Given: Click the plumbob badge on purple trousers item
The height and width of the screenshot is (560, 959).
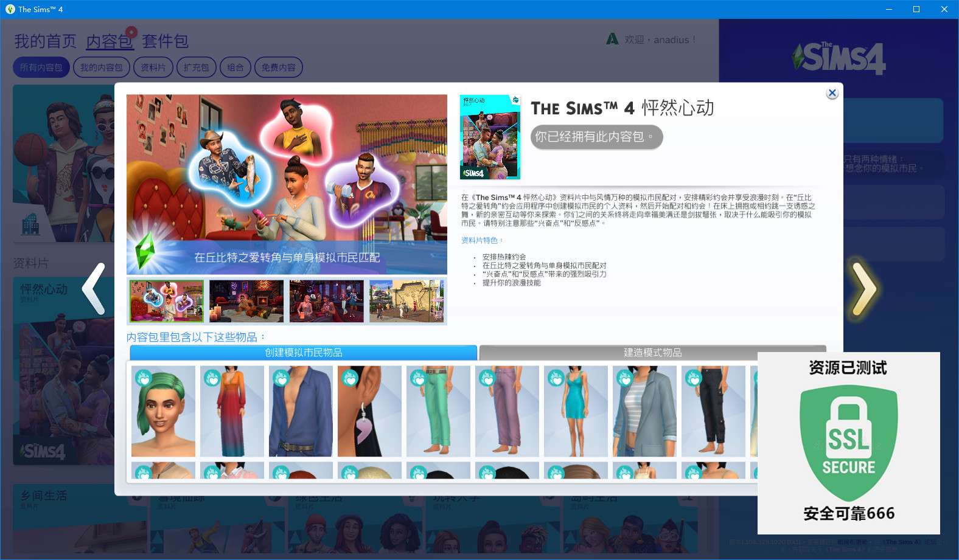Looking at the screenshot, I should click(x=487, y=378).
